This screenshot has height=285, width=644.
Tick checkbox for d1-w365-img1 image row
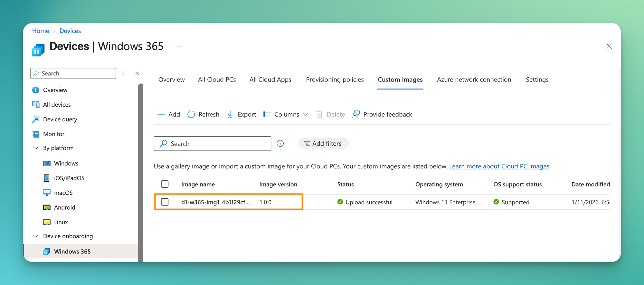pyautogui.click(x=165, y=202)
